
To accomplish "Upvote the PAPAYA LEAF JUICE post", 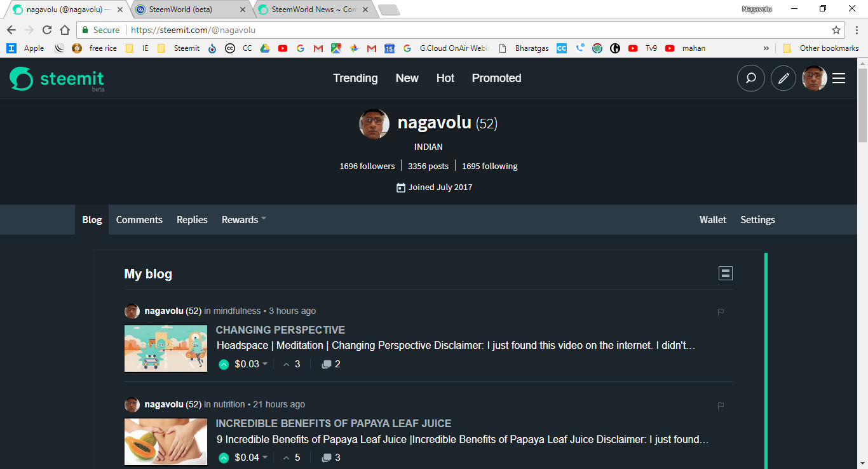I will coord(224,458).
